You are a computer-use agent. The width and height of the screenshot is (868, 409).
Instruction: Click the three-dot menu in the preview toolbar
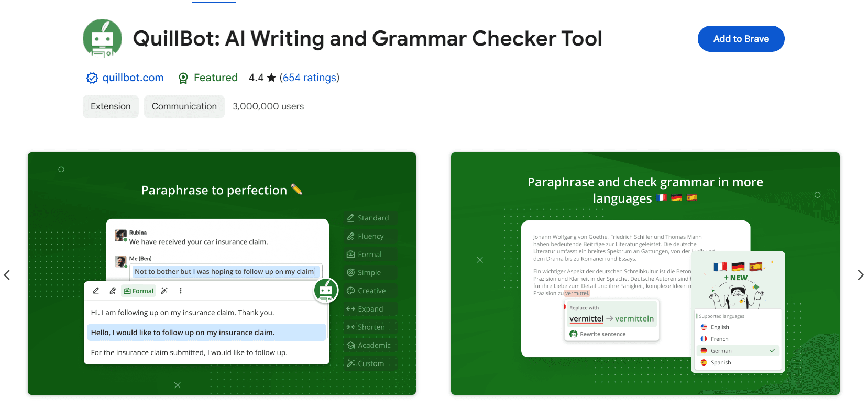coord(181,291)
